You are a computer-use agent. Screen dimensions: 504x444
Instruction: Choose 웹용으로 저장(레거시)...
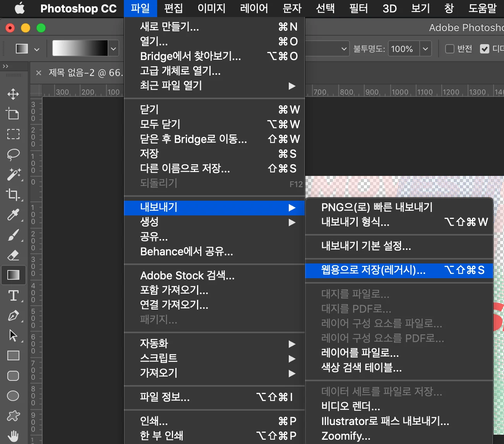pyautogui.click(x=399, y=270)
